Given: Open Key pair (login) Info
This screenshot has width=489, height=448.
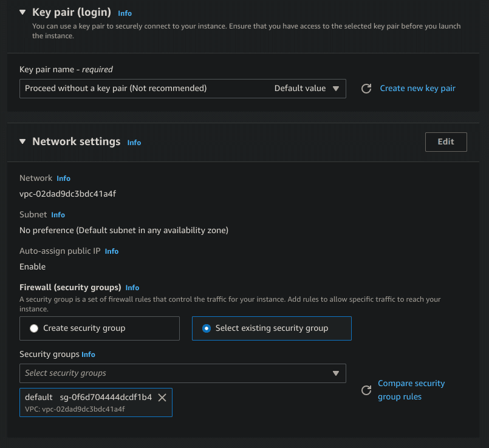Looking at the screenshot, I should 125,13.
